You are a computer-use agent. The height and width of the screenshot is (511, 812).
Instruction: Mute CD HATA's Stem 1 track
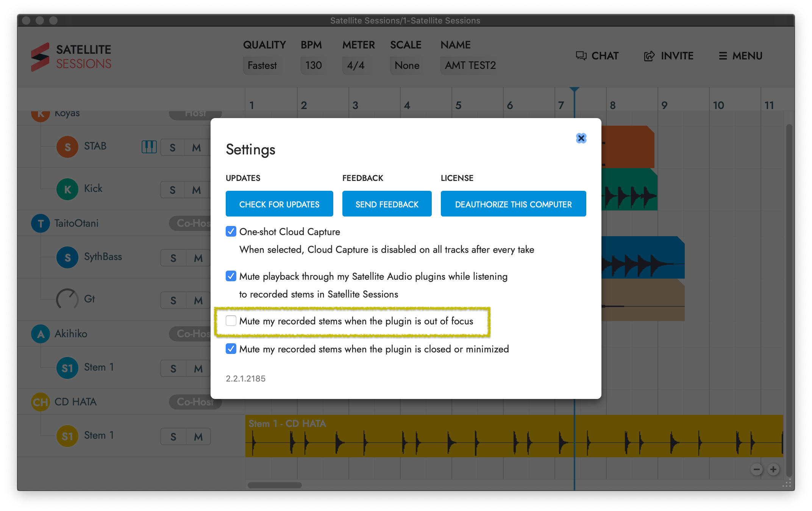[x=198, y=437]
